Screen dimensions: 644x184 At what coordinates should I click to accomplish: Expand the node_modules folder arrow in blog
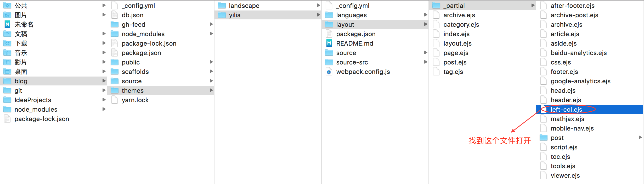(x=211, y=34)
